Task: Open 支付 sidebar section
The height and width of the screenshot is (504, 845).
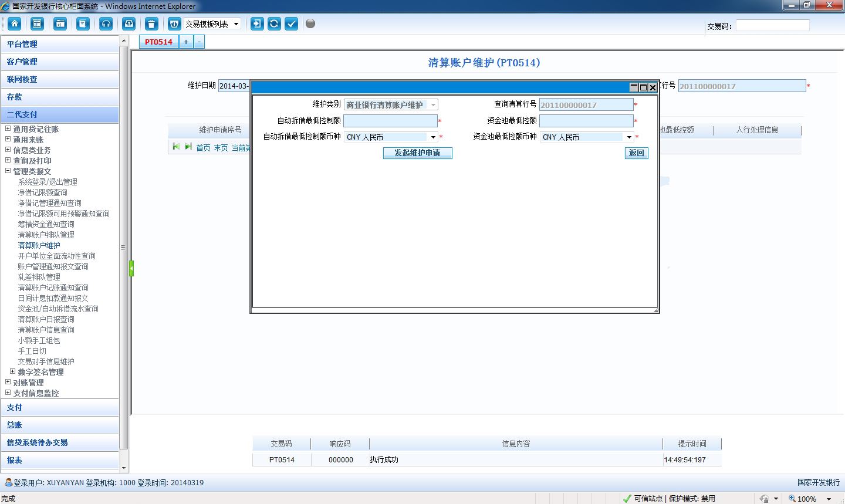Action: (60, 407)
